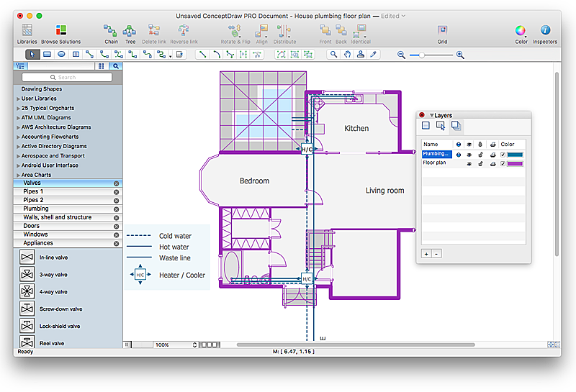Remove layer with the minus button
Image resolution: width=576 pixels, height=392 pixels.
[436, 253]
